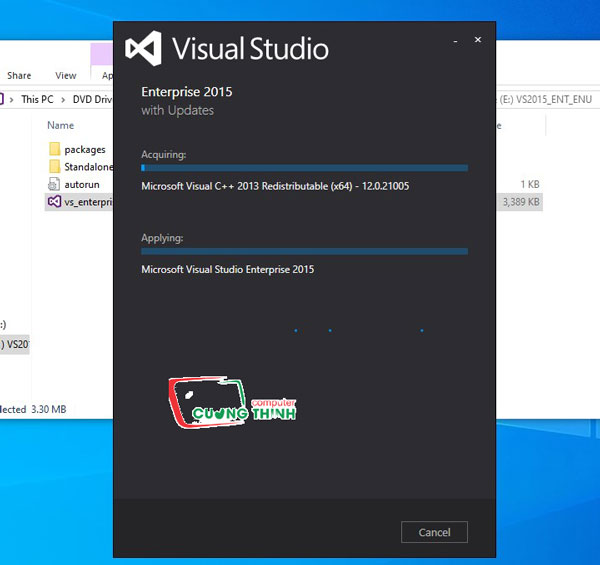Sort files by the Name column header

click(60, 125)
